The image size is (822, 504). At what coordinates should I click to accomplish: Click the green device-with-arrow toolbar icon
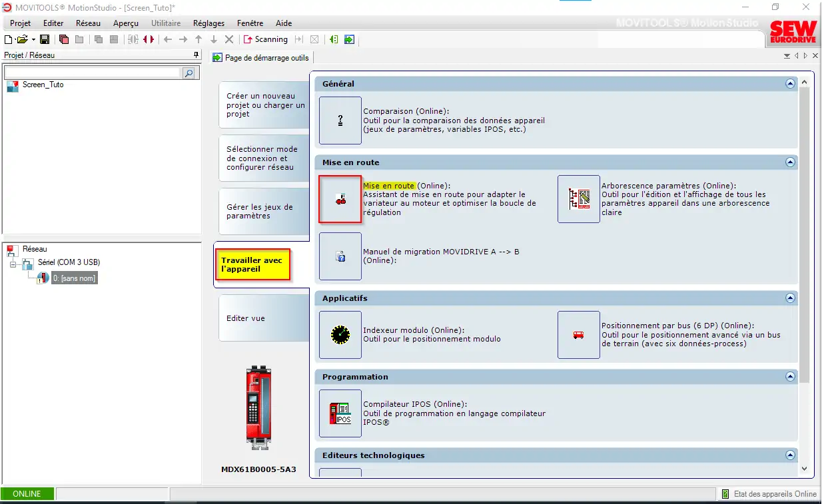(x=334, y=40)
